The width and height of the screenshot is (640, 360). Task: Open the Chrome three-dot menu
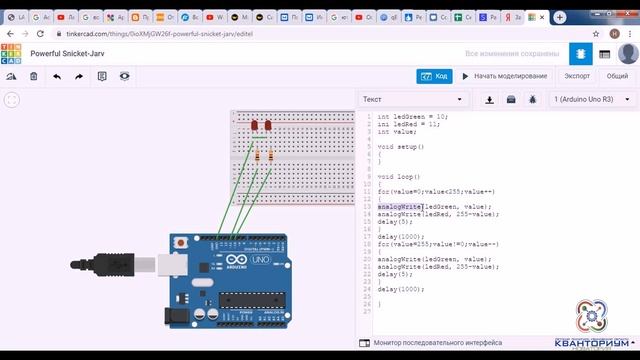(630, 34)
